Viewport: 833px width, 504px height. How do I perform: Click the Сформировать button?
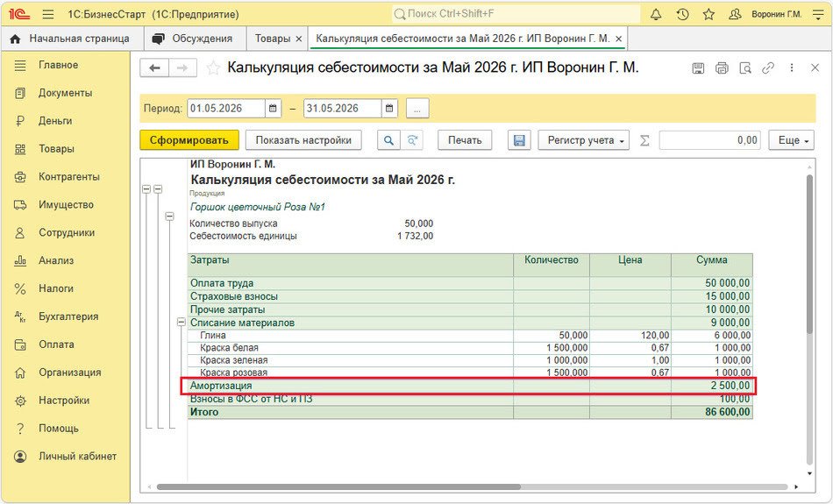(x=189, y=140)
